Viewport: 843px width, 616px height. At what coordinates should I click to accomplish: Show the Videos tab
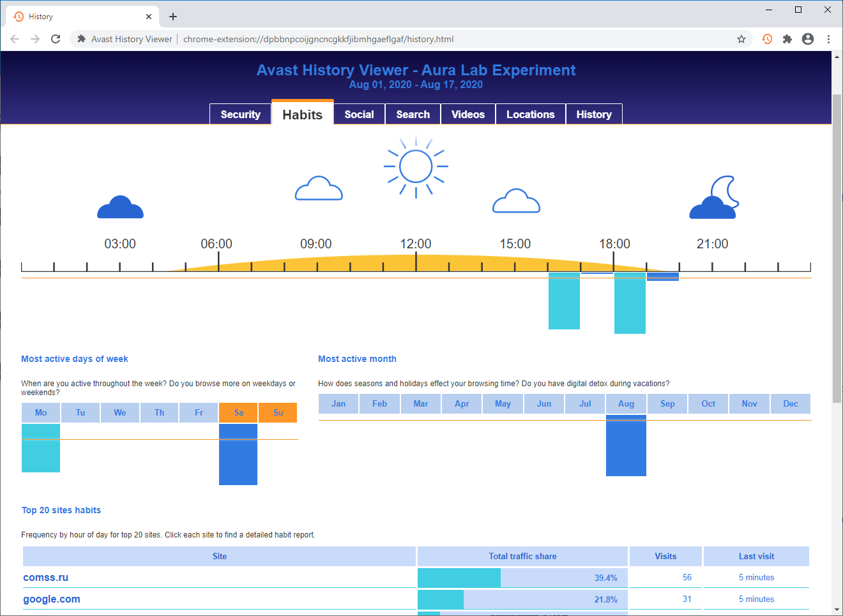[x=468, y=114]
